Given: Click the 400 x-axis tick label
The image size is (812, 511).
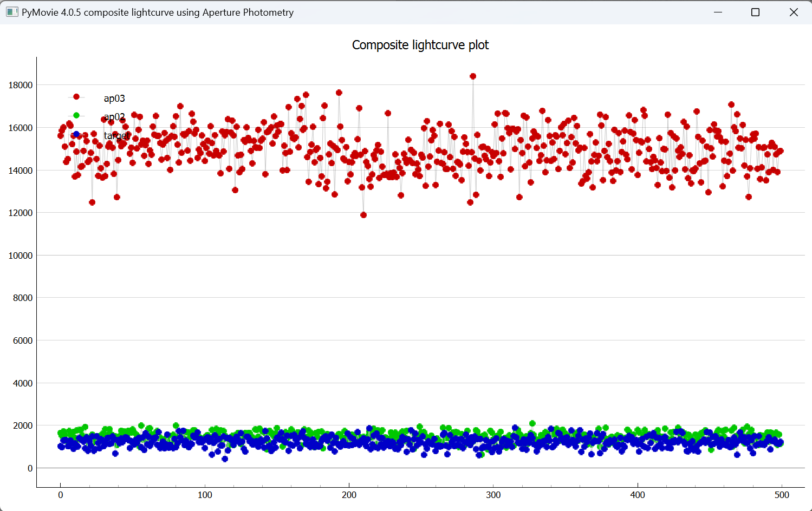Looking at the screenshot, I should pos(638,495).
